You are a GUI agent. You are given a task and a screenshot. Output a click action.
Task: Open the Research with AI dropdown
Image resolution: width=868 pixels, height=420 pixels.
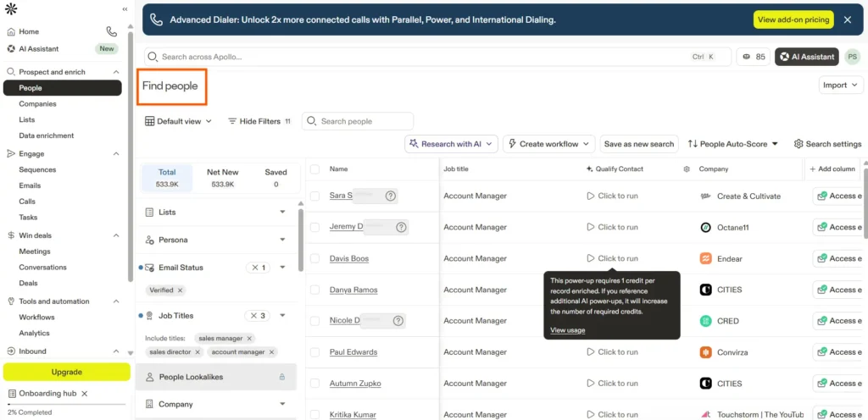coord(451,144)
